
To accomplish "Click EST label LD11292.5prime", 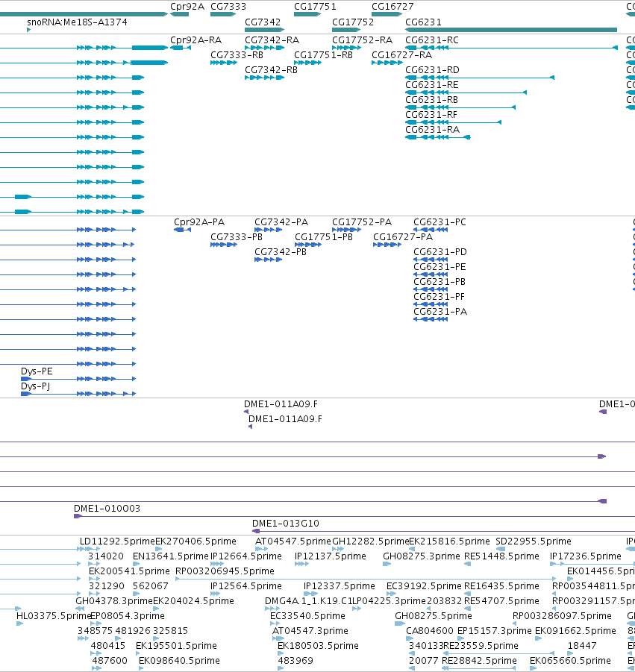I will (117, 541).
